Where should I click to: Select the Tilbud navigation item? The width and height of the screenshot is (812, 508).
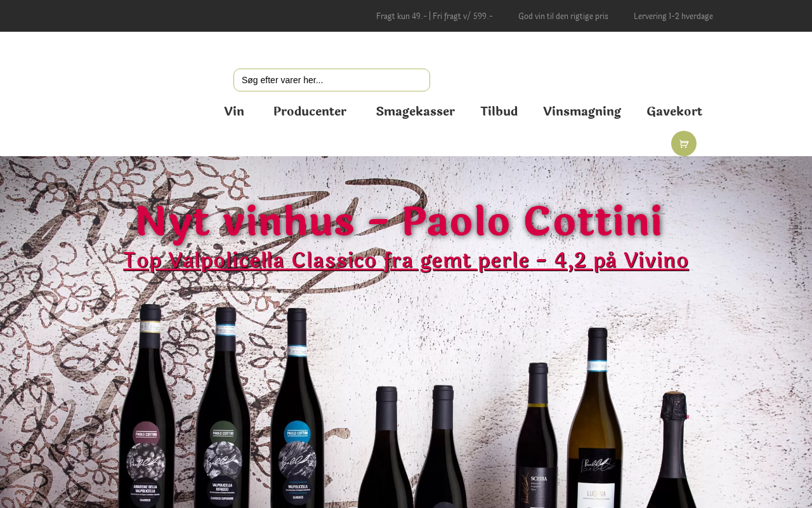[x=499, y=111]
